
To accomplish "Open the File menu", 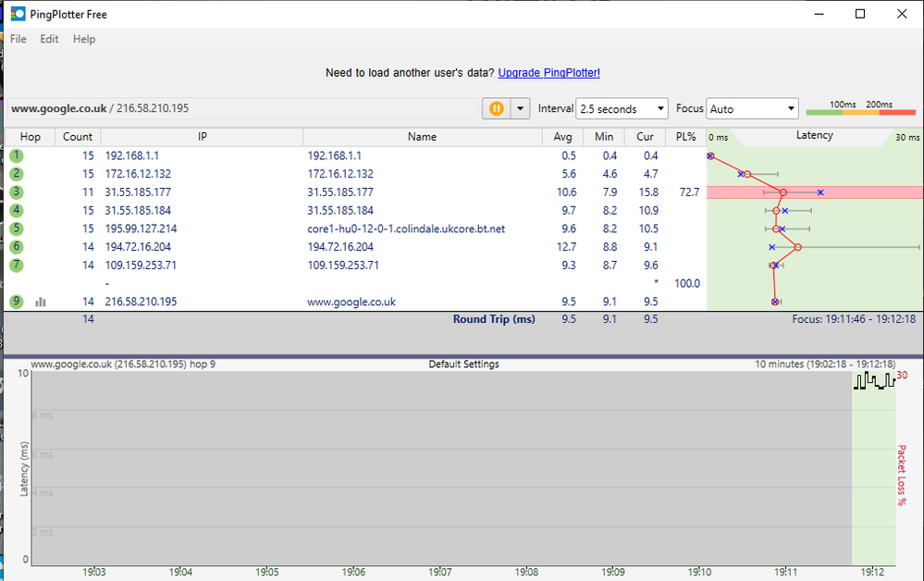I will pos(18,39).
